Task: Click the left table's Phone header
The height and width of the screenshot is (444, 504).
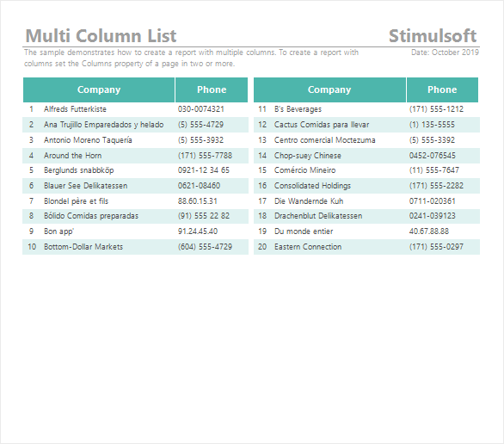Action: tap(212, 89)
